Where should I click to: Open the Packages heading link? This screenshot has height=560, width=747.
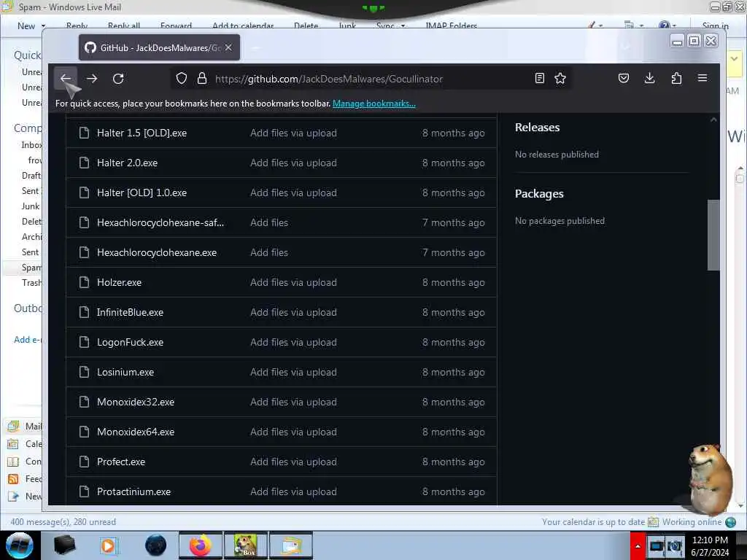tap(539, 194)
